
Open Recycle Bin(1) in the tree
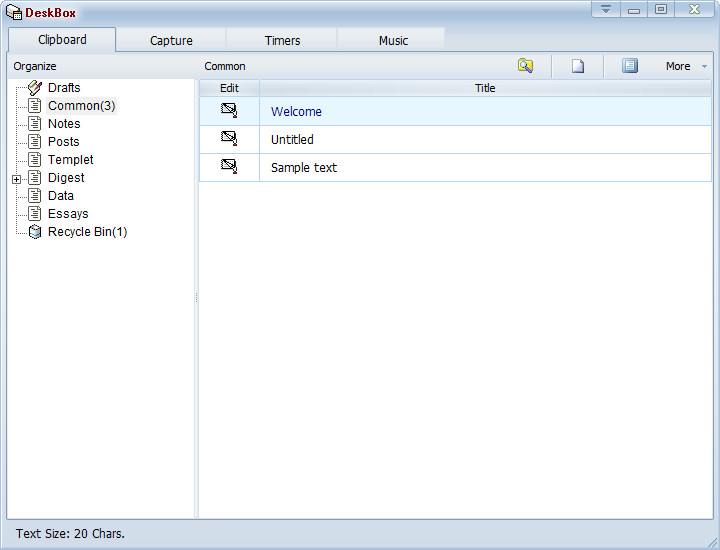(x=87, y=232)
